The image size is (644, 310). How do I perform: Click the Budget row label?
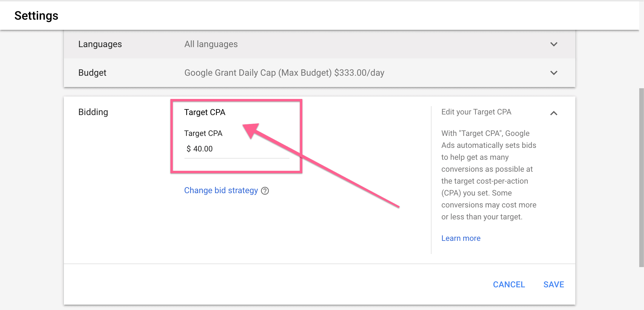(92, 73)
